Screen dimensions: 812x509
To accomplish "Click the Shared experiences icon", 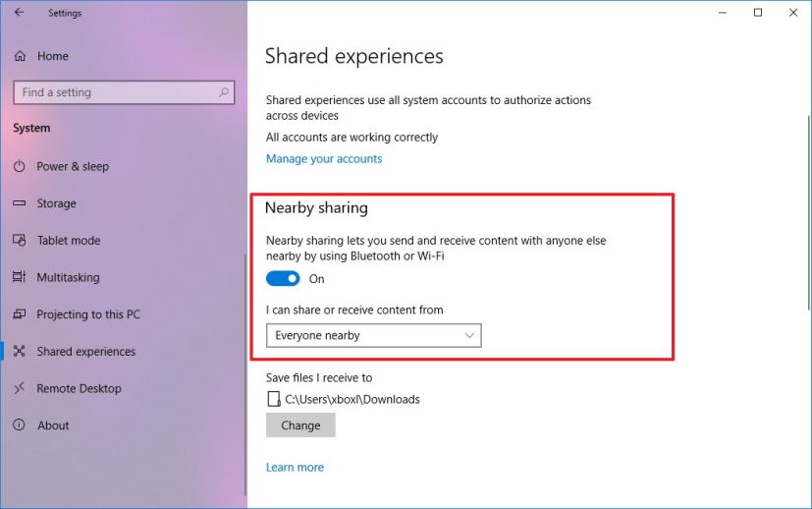I will [x=20, y=352].
